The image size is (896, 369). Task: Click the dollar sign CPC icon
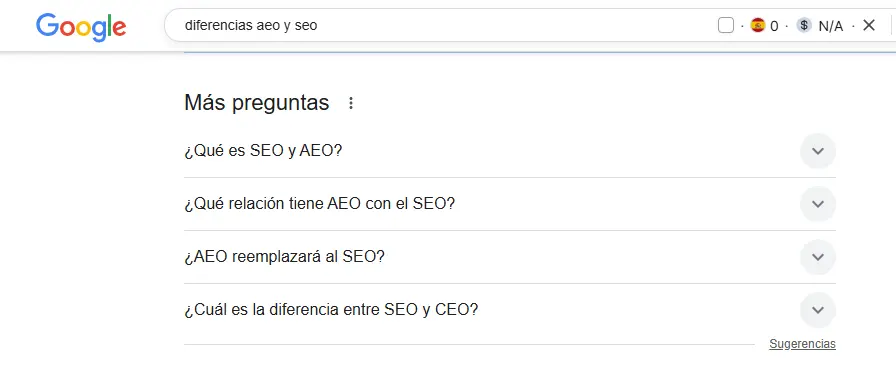pos(804,25)
